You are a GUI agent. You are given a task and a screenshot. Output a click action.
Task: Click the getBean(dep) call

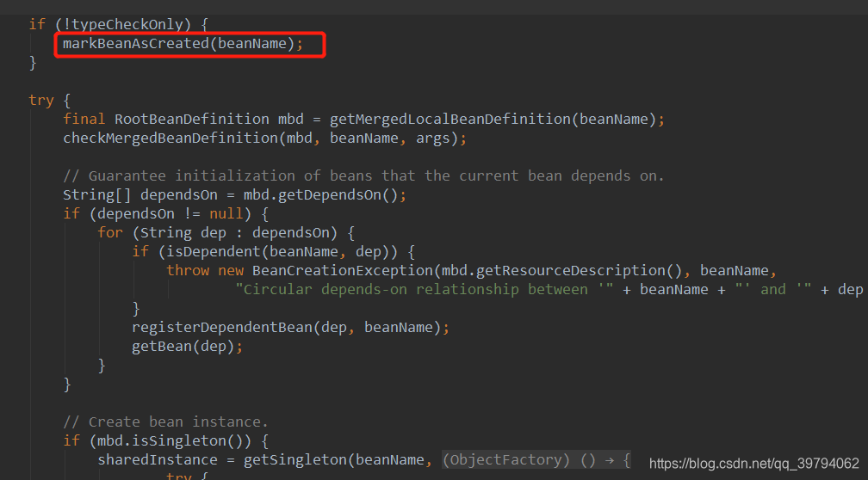(x=183, y=346)
